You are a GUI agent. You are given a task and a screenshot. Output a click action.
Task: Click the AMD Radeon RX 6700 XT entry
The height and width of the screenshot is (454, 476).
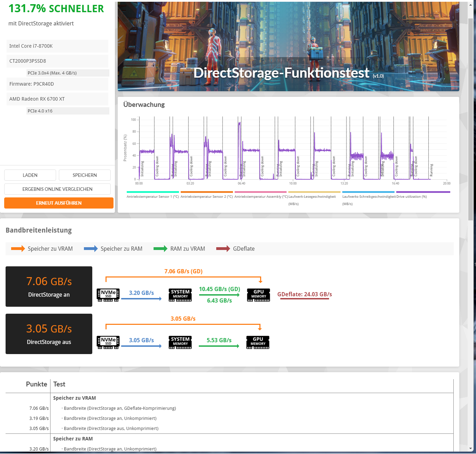click(x=57, y=99)
